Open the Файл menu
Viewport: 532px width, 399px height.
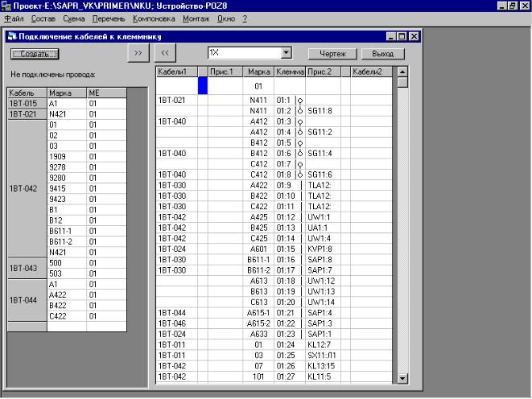click(x=14, y=18)
